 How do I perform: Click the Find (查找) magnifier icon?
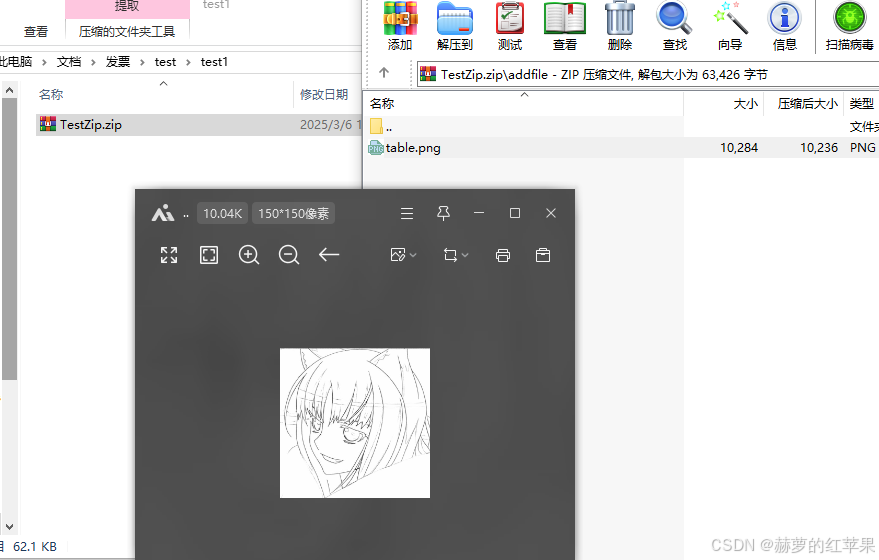point(674,26)
